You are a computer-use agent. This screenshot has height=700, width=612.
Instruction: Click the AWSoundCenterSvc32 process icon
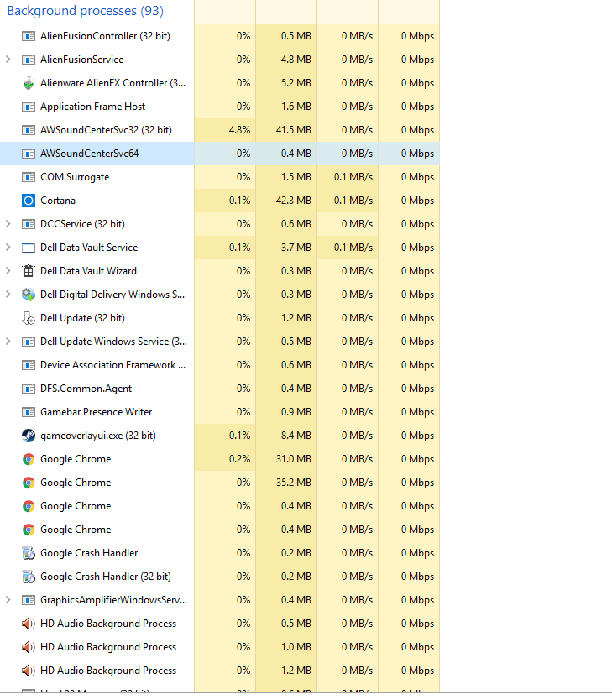(x=28, y=130)
